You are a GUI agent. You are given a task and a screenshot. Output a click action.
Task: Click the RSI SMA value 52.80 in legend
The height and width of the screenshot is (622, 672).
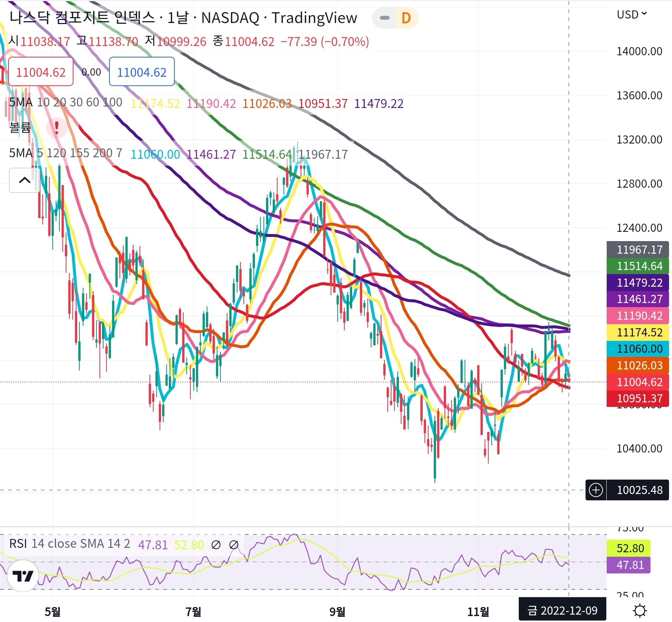pyautogui.click(x=189, y=545)
